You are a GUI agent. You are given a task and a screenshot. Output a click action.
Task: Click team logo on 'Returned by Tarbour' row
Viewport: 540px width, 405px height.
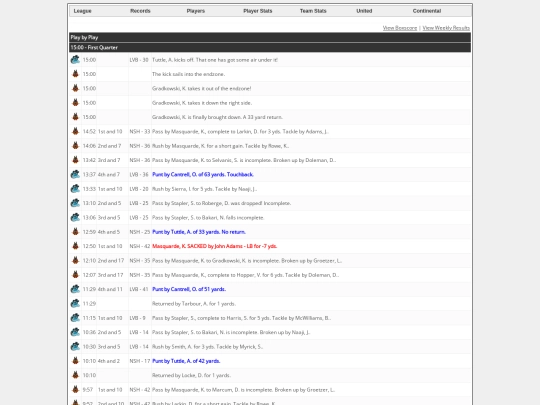pyautogui.click(x=75, y=304)
